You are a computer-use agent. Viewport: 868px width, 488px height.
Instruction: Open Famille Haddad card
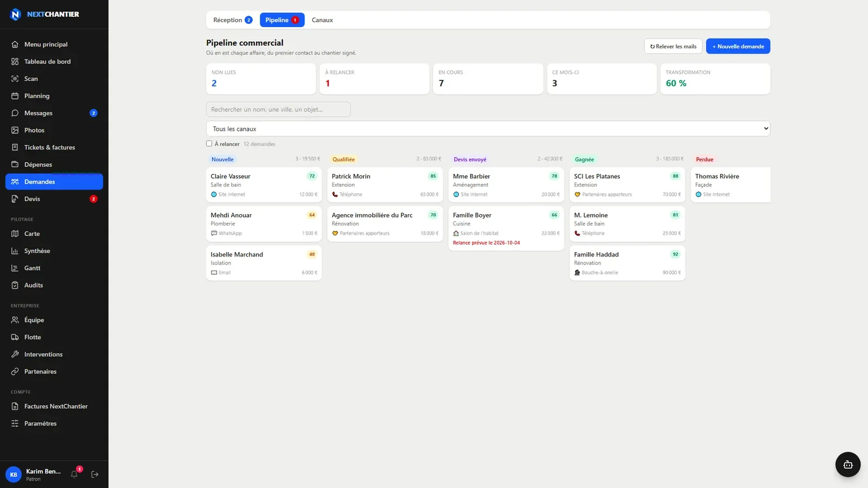coord(627,263)
